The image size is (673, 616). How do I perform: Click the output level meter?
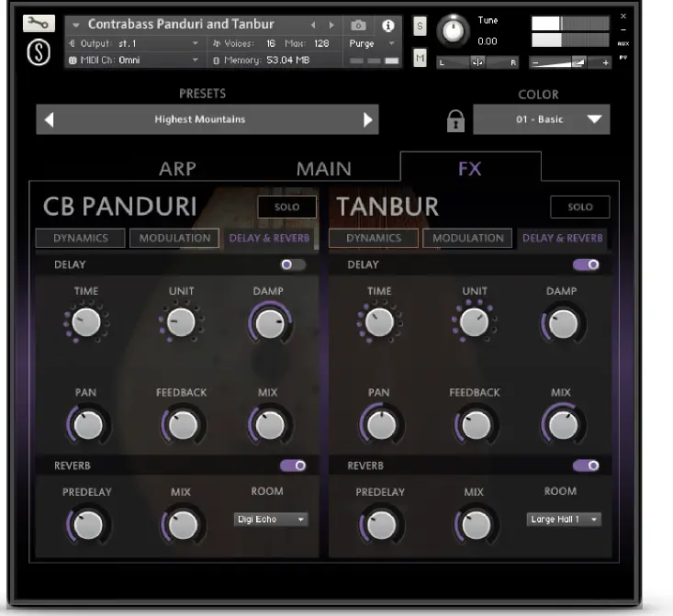[x=570, y=31]
